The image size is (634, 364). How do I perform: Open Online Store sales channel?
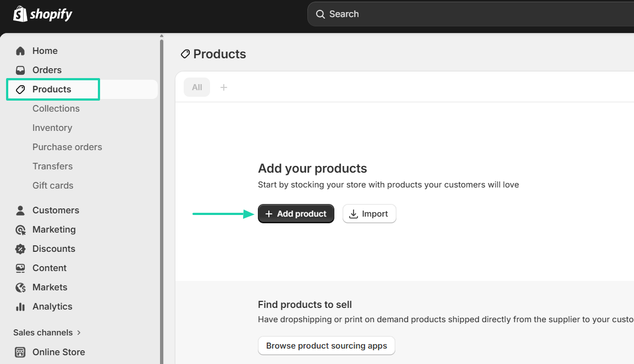tap(59, 352)
